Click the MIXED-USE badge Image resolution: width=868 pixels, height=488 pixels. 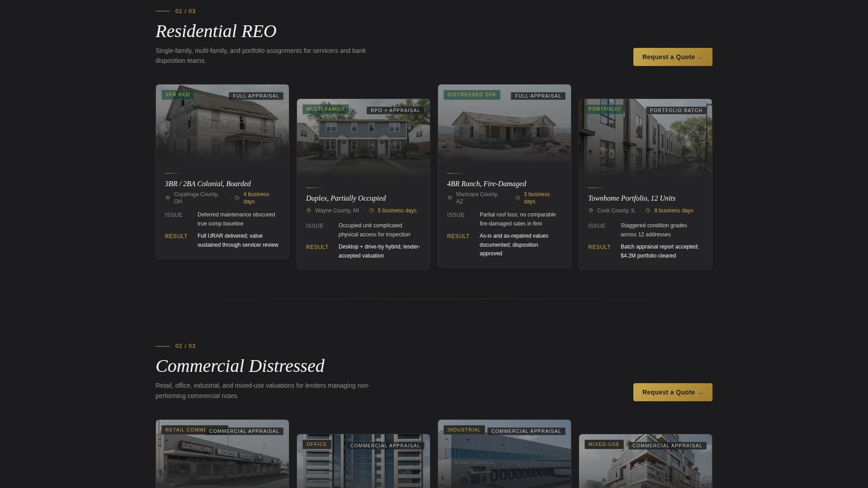[603, 444]
